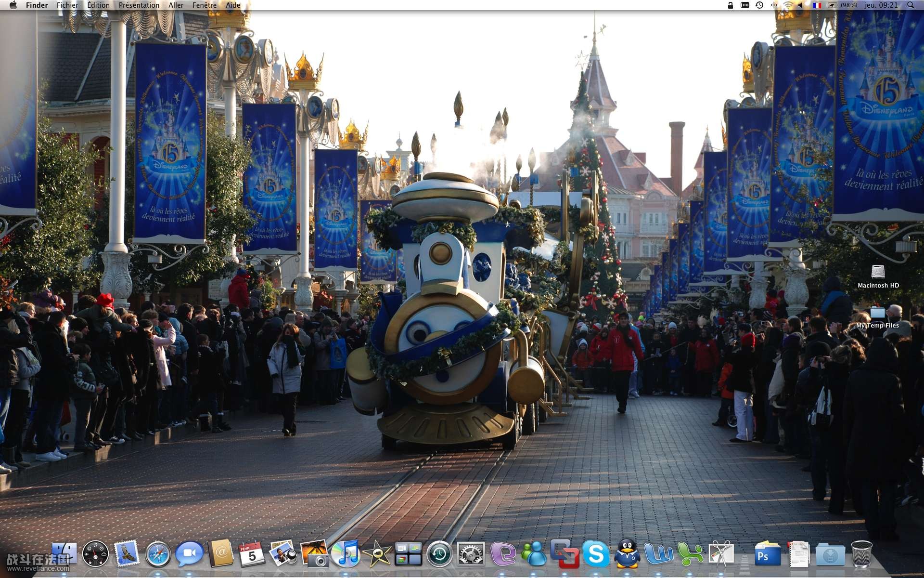924x578 pixels.
Task: Open the Trash in the Dock
Action: 861,554
